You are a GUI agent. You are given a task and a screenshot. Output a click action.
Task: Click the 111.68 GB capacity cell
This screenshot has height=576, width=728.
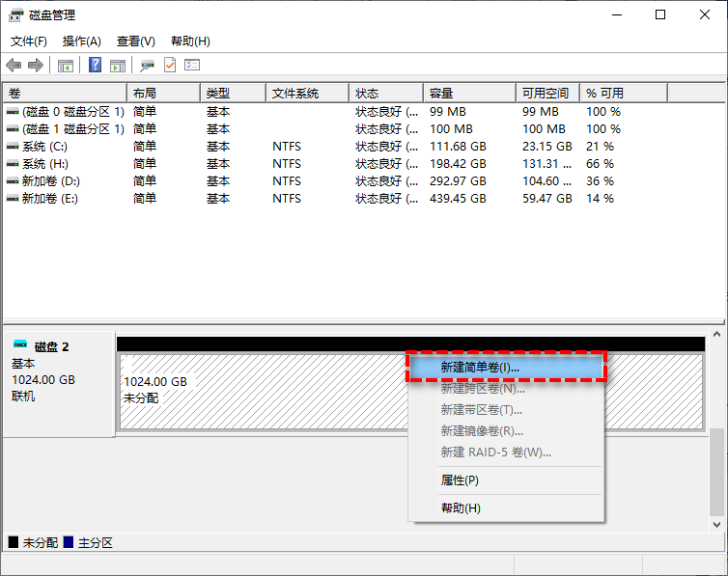[458, 147]
